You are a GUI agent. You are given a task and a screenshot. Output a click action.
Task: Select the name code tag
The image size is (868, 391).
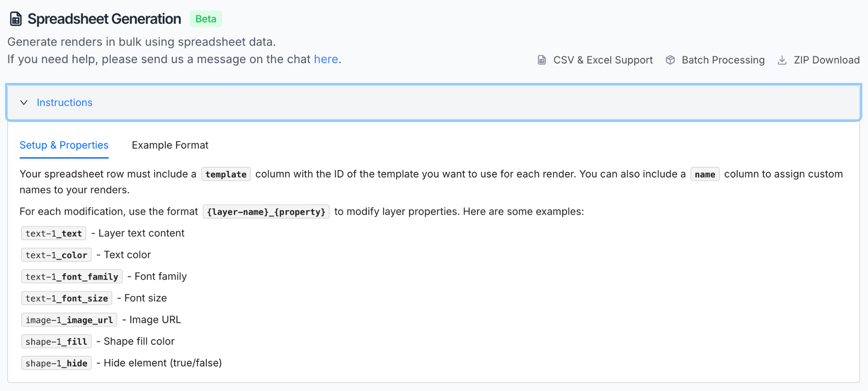pyautogui.click(x=704, y=174)
